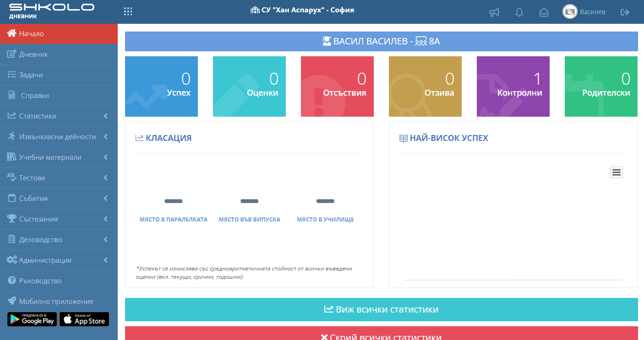The height and width of the screenshot is (340, 644).
Task: Click the megaphone announcements icon
Action: 494,12
